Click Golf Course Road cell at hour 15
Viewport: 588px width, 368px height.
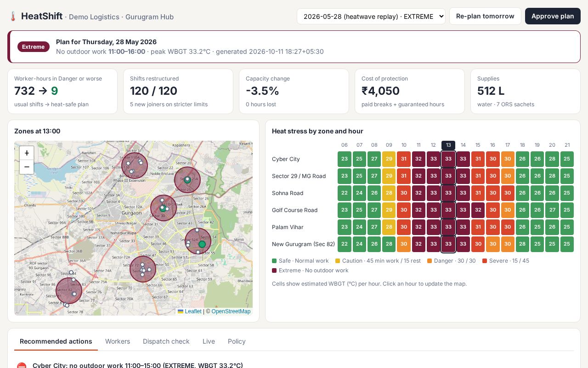coord(478,210)
